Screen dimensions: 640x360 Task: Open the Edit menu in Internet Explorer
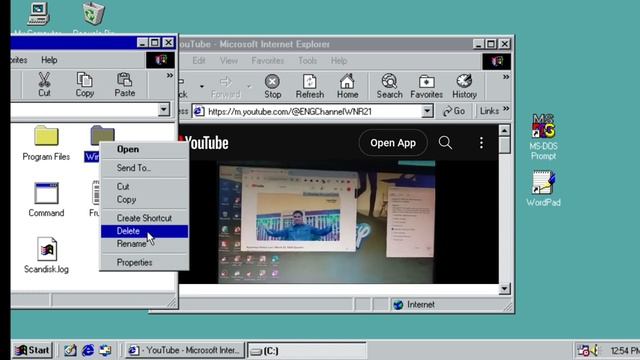pos(199,60)
